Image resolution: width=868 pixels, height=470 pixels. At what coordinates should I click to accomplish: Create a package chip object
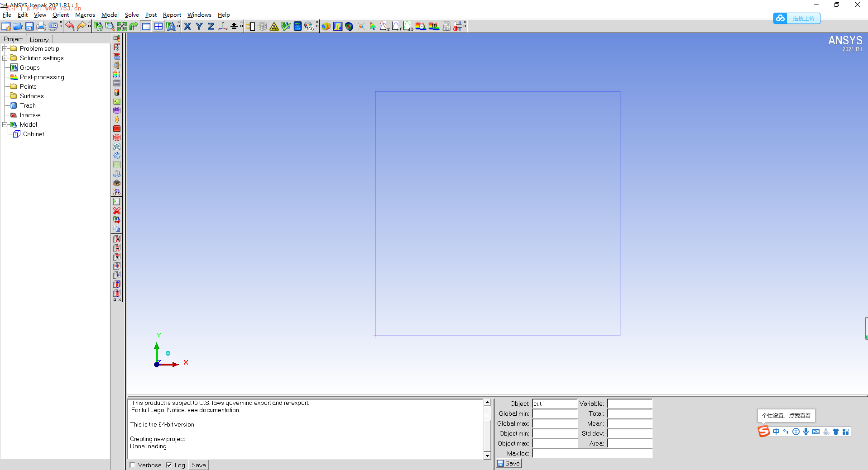click(117, 183)
